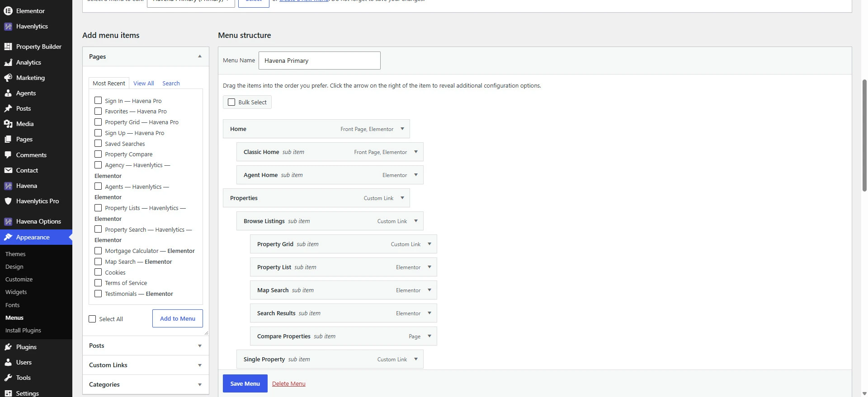Expand the Custom Links accordion section

[x=146, y=365]
